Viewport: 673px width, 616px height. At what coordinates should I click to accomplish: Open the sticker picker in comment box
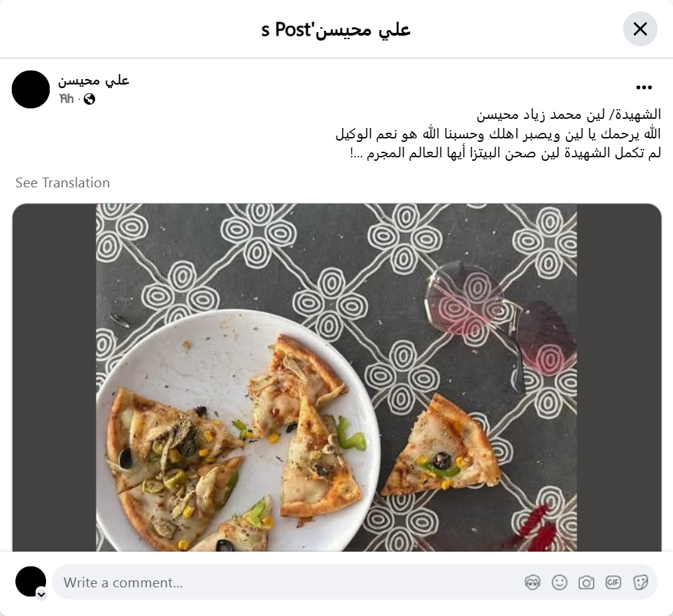point(640,582)
